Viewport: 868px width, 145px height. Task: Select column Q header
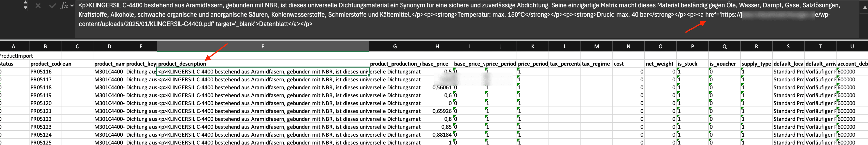[x=724, y=46]
